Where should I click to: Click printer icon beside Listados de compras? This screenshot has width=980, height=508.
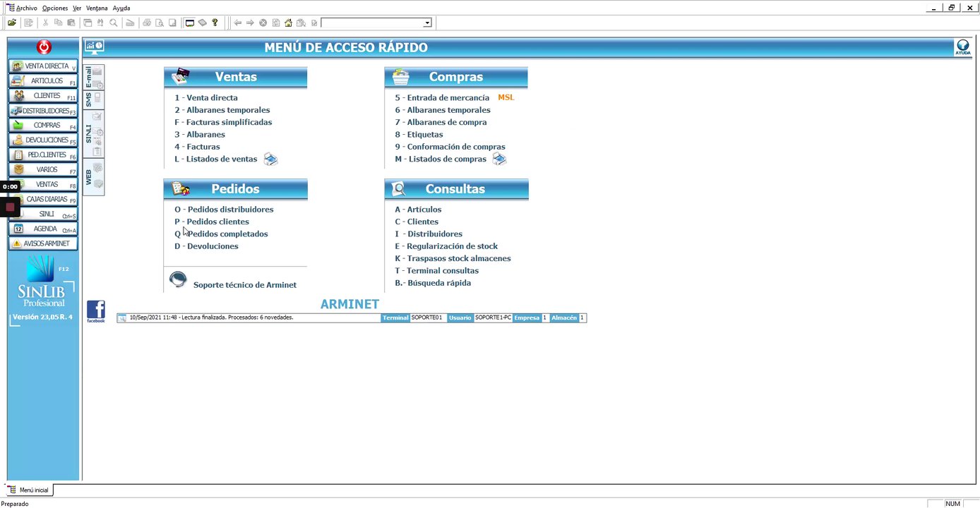(499, 159)
